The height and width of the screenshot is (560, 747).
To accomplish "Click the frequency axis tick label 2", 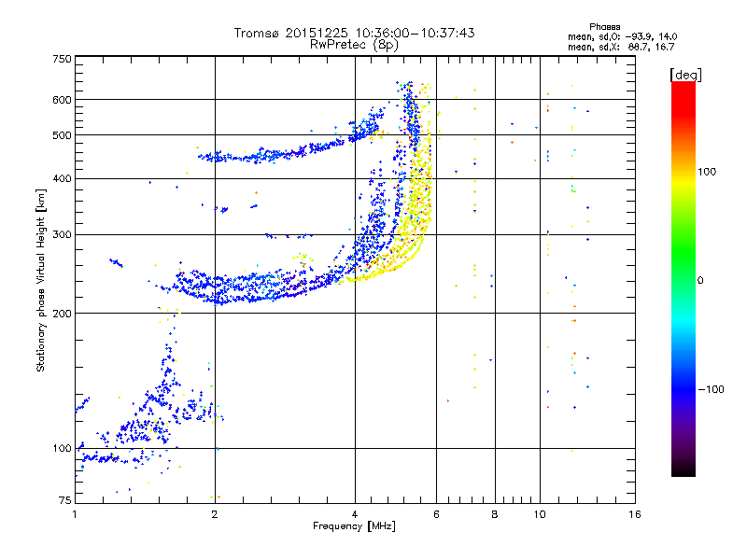I will (x=215, y=514).
